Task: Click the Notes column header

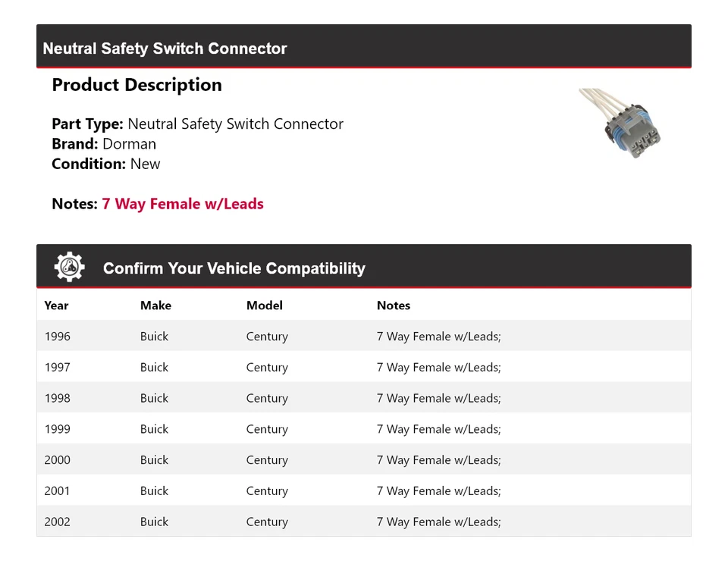Action: (393, 306)
